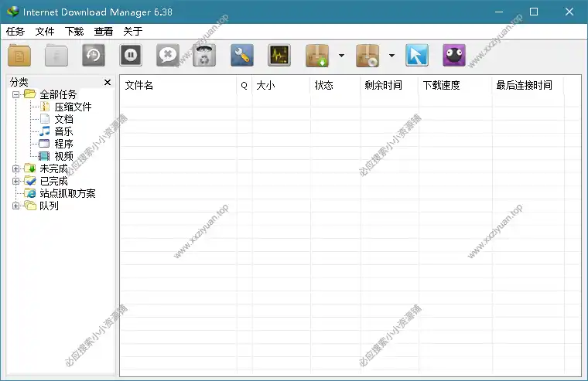Screen dimensions: 588x381
Task: Select the 全部任务 category
Action: pyautogui.click(x=58, y=94)
